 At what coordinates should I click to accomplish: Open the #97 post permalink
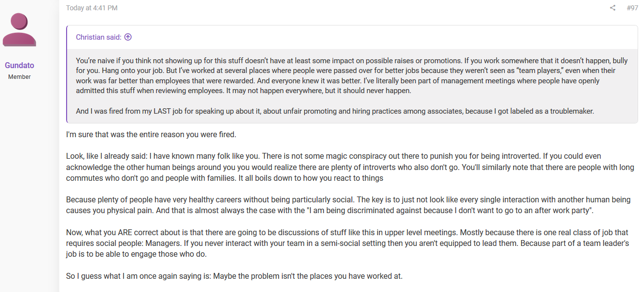[632, 8]
